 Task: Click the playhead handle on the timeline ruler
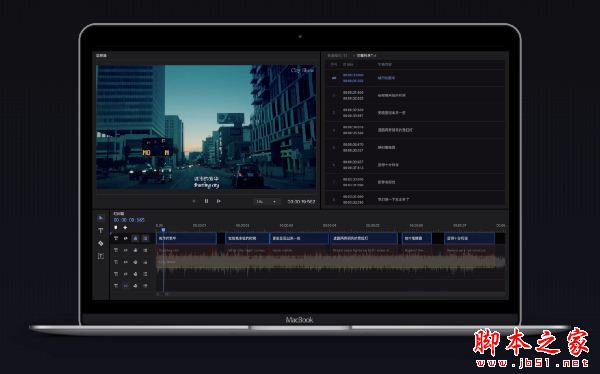163,229
